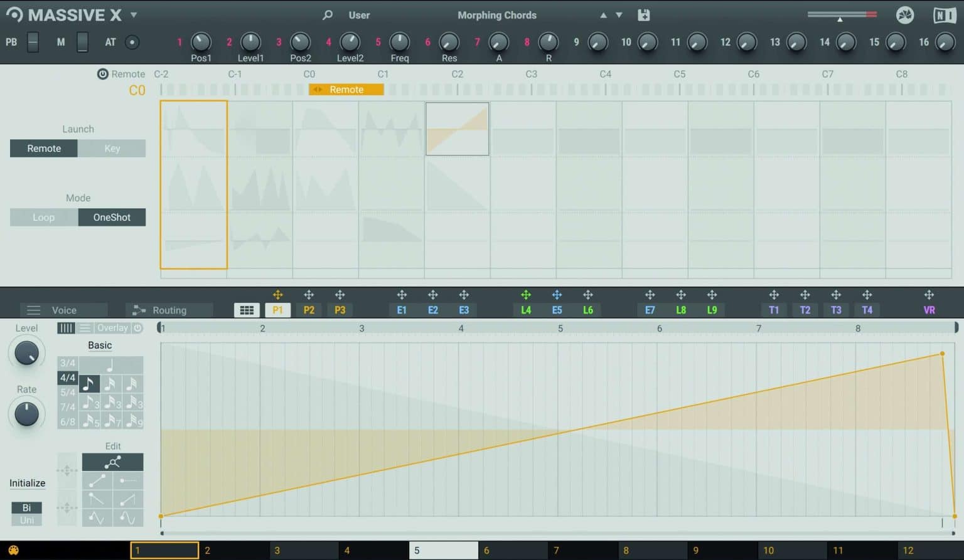Enable the Overlay display option
The width and height of the screenshot is (964, 560).
(112, 327)
